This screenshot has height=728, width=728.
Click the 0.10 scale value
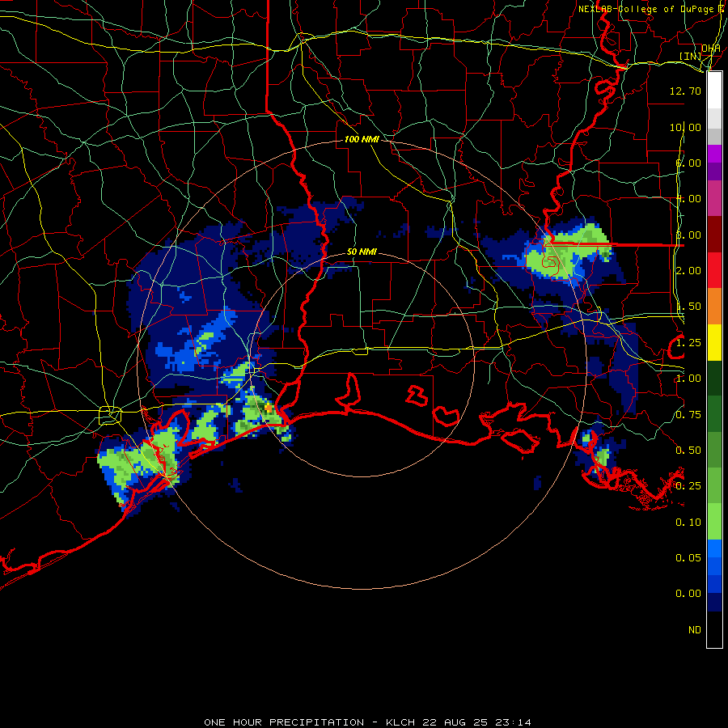tap(688, 523)
